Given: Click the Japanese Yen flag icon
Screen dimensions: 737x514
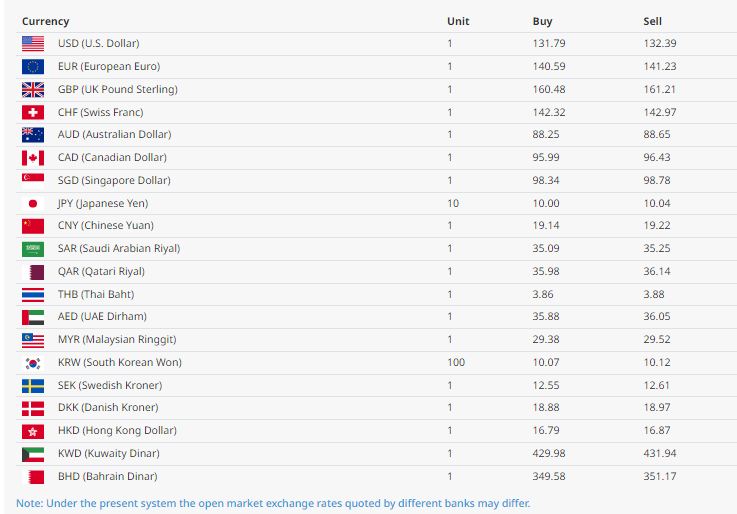Looking at the screenshot, I should (33, 203).
